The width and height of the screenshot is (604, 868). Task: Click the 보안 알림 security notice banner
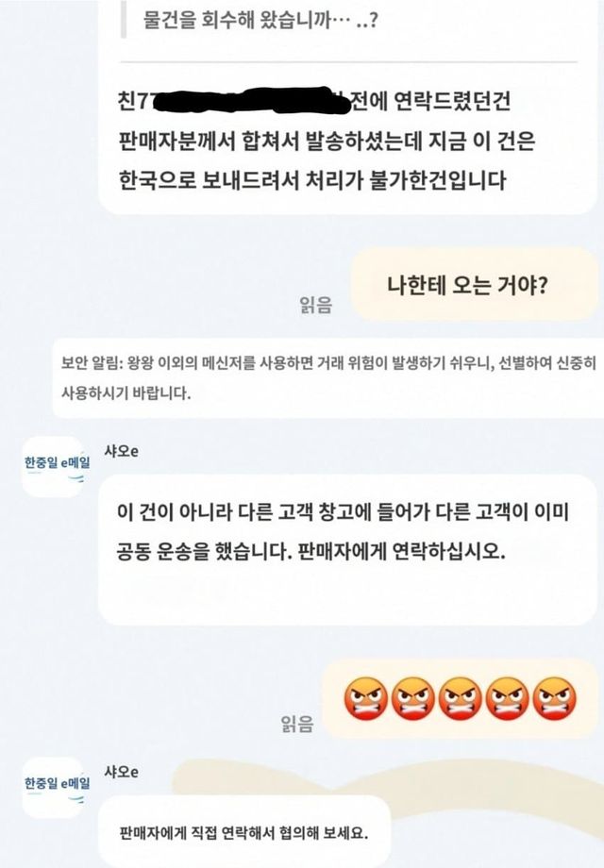click(x=327, y=378)
